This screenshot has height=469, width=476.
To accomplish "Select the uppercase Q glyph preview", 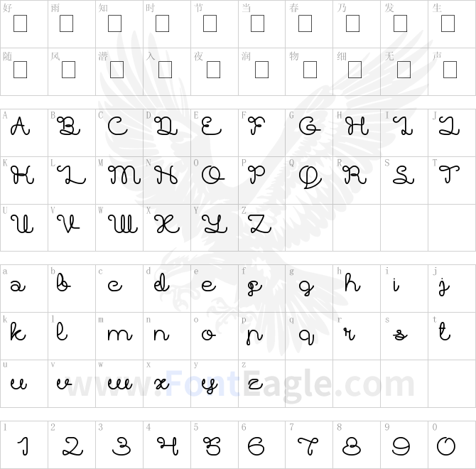I will 310,177.
